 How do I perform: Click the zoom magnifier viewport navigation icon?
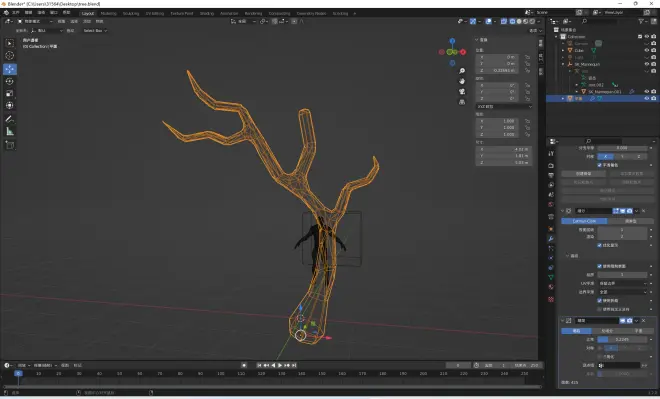pos(462,71)
